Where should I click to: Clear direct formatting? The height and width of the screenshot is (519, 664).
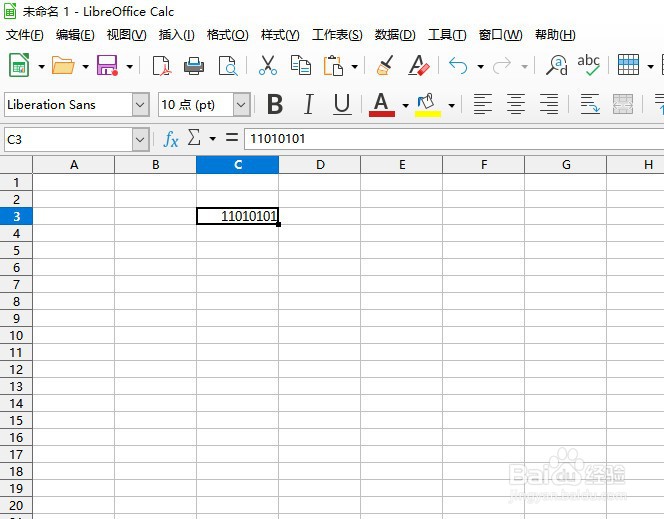[x=419, y=65]
